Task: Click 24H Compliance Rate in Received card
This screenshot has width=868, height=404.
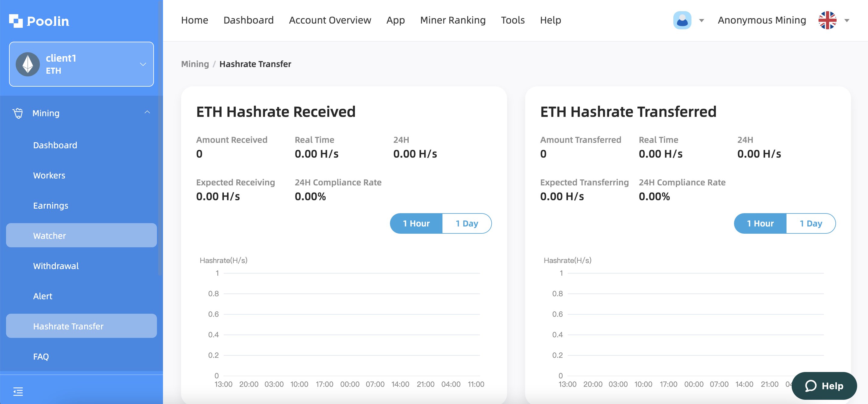Action: (338, 182)
